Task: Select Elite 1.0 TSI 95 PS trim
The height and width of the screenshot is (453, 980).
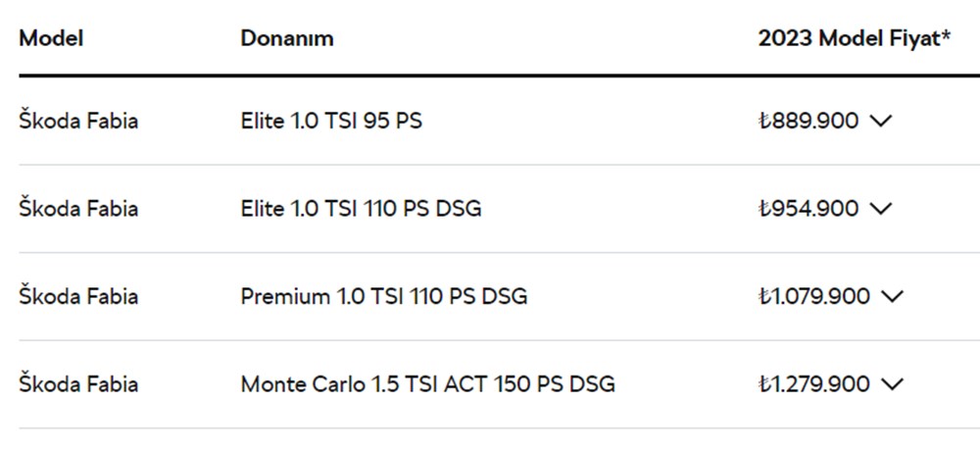Action: 331,122
